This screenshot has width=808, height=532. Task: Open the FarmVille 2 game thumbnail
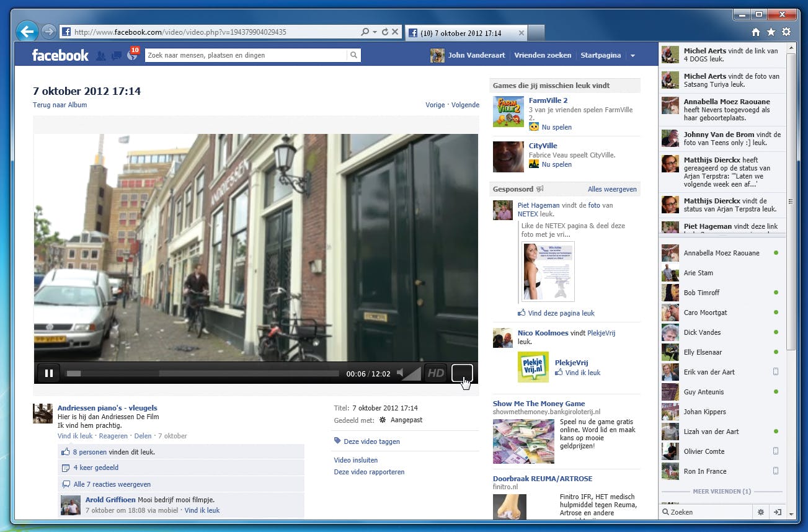pyautogui.click(x=508, y=112)
